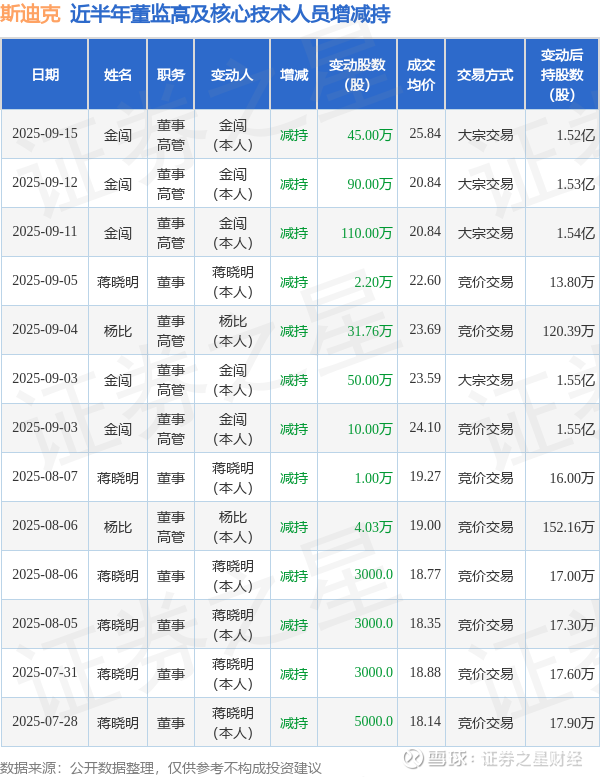Select share change value 4.03万
The width and height of the screenshot is (600, 777).
point(373,527)
